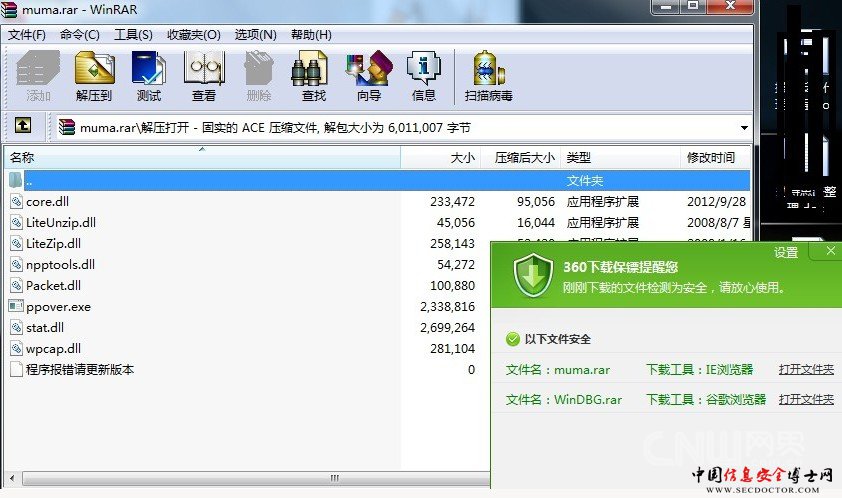Click 下载工具：IE浏览器 text

[x=699, y=370]
